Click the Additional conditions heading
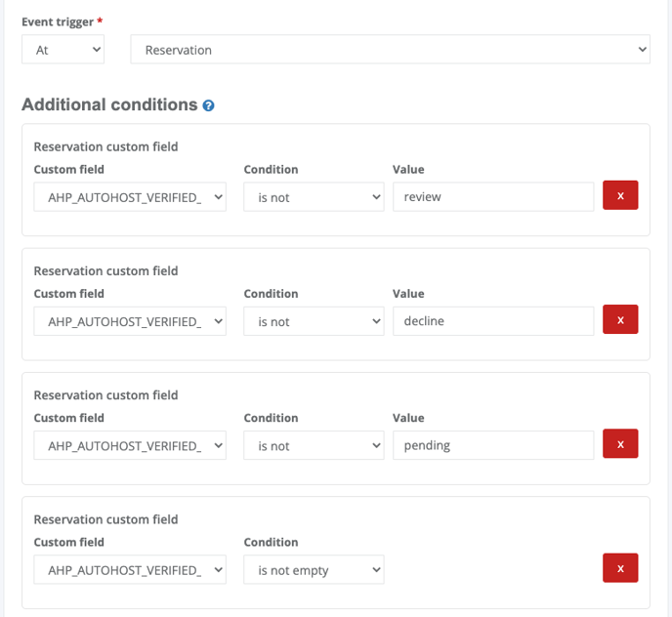The width and height of the screenshot is (672, 617). click(x=109, y=104)
